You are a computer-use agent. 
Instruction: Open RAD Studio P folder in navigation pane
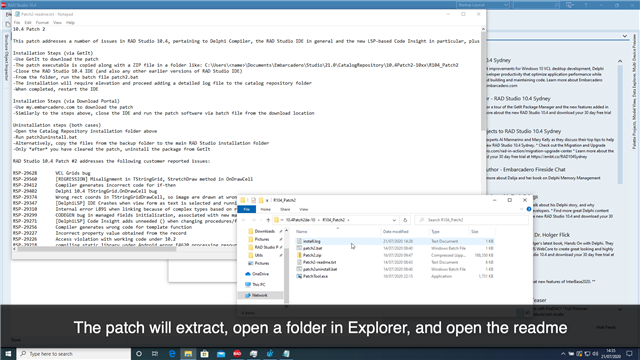(x=266, y=247)
